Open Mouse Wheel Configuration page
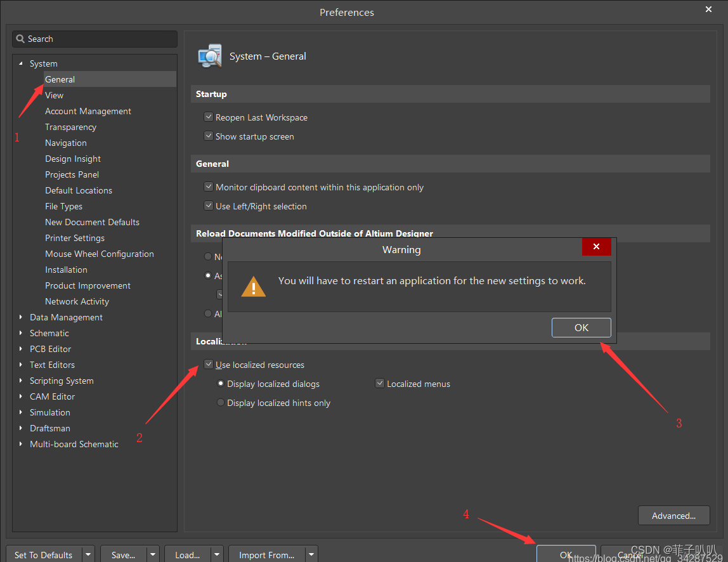The image size is (728, 562). (100, 254)
